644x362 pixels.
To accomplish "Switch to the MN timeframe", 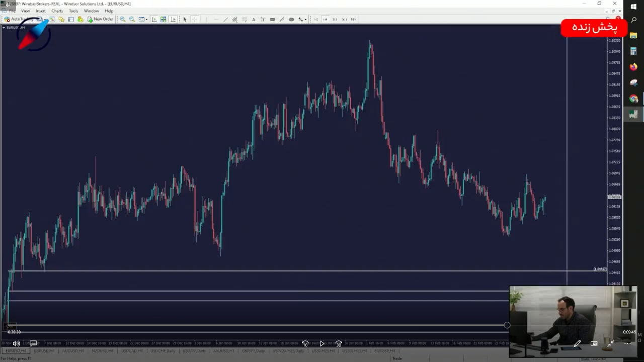I will point(353,19).
